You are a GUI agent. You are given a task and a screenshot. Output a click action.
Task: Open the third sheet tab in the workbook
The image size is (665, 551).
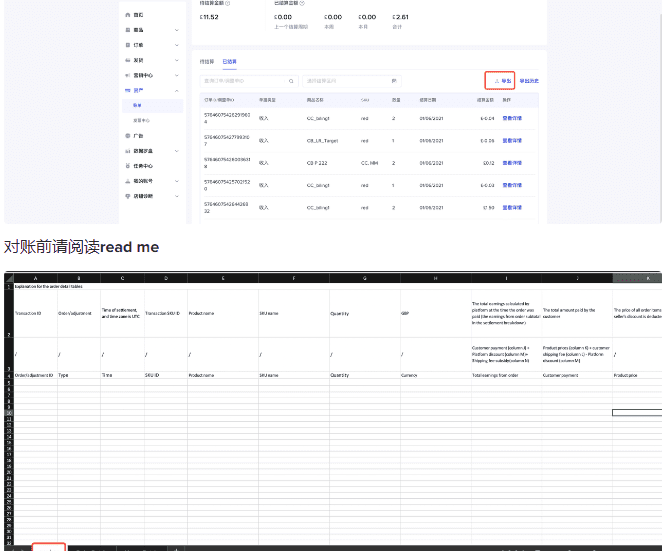coord(142,548)
